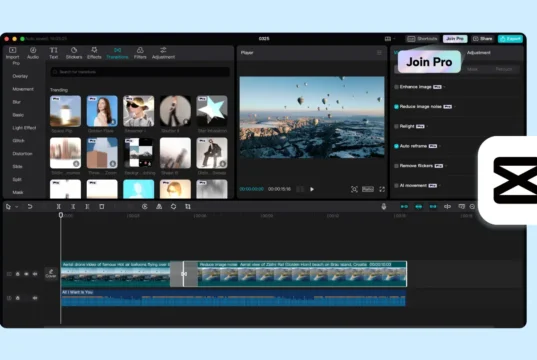Click the Rotate icon in timeline toolbar
Viewport: 537px width, 360px height.
point(173,207)
